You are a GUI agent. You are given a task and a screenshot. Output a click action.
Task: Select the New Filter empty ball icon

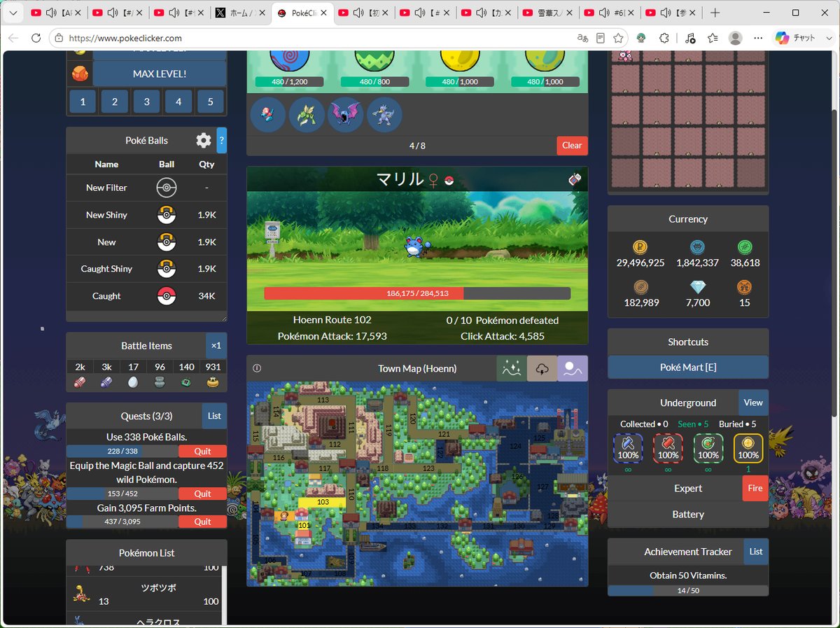167,188
